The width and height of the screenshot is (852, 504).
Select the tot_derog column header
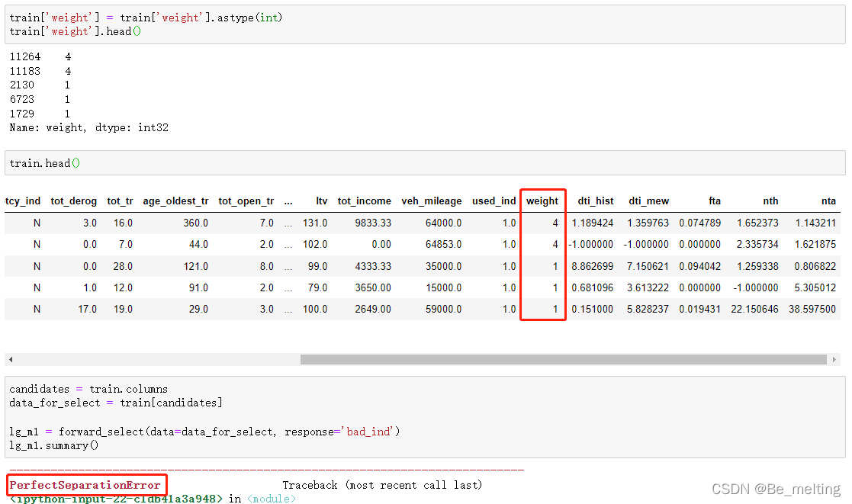pos(74,201)
